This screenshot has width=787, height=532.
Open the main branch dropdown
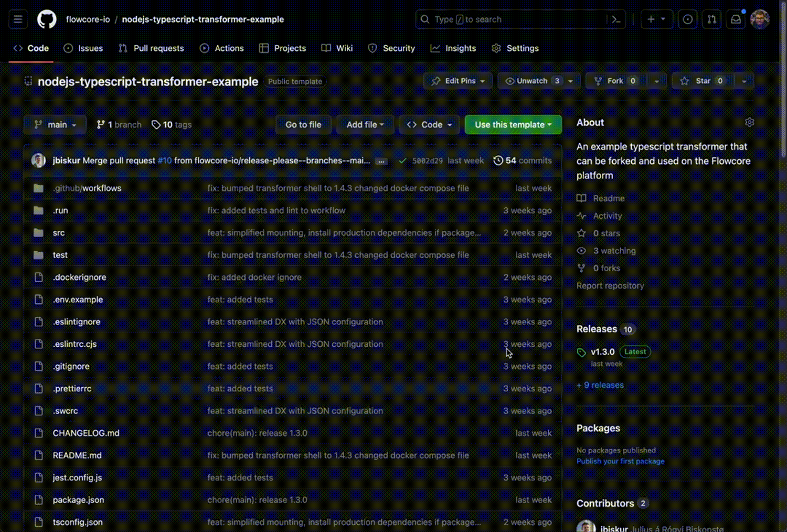coord(55,125)
